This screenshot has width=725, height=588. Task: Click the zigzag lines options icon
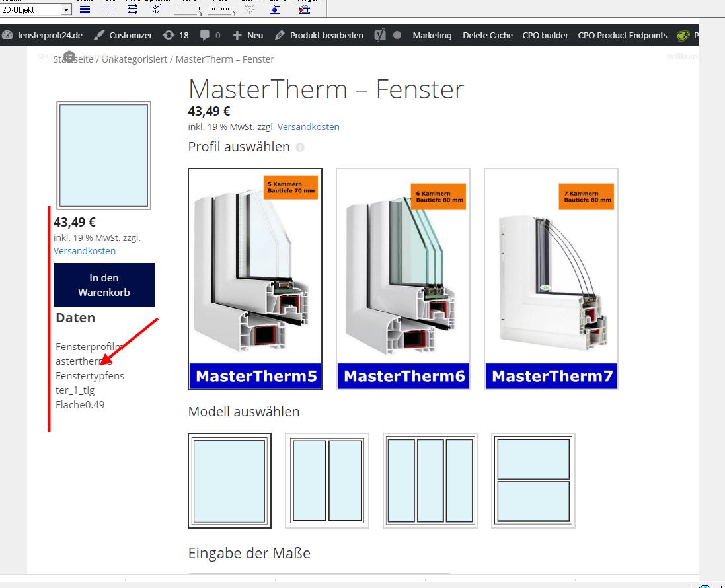point(156,9)
